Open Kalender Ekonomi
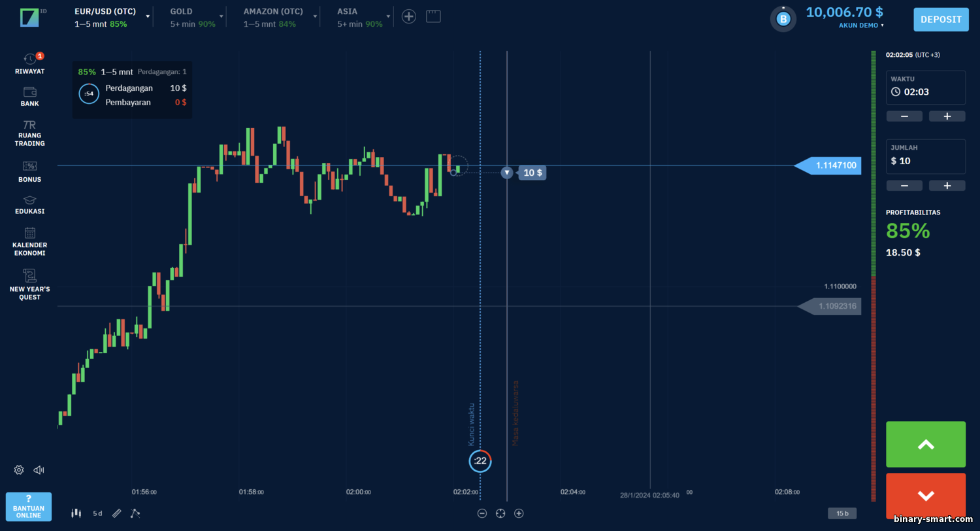The width and height of the screenshot is (980, 531). pos(30,242)
